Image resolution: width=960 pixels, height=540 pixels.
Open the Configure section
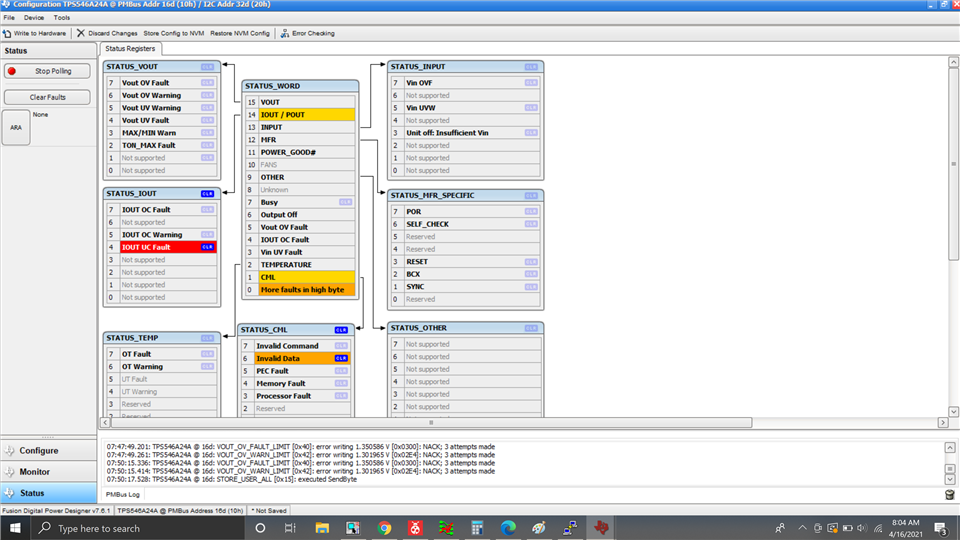click(x=48, y=451)
